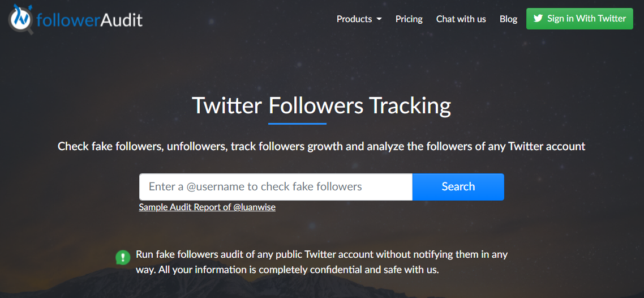Click the Twitter bird icon in sign-in button
Image resolution: width=644 pixels, height=298 pixels.
coord(538,19)
